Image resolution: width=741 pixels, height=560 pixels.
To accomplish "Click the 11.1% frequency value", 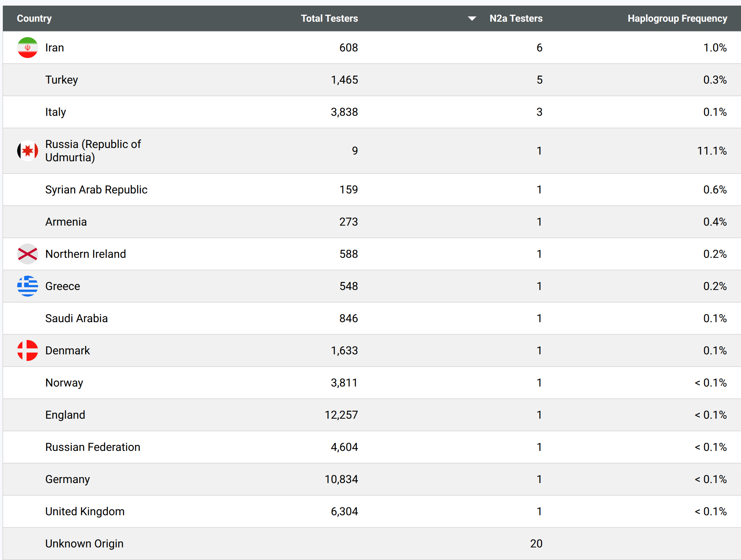I will pos(712,151).
